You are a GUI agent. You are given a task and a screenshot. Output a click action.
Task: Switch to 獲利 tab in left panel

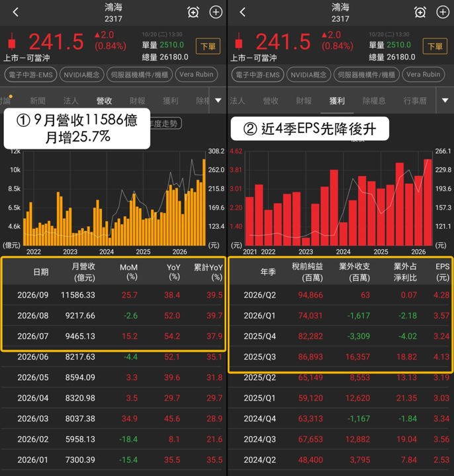tap(171, 100)
